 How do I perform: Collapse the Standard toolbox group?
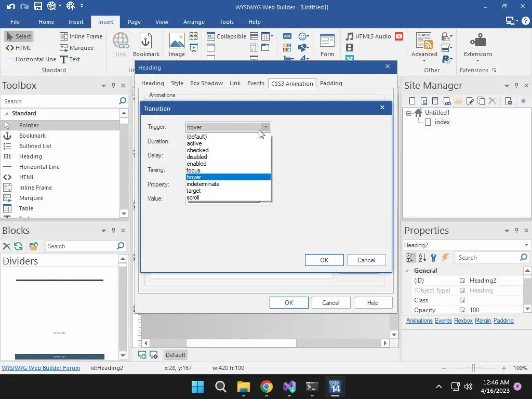[x=6, y=113]
